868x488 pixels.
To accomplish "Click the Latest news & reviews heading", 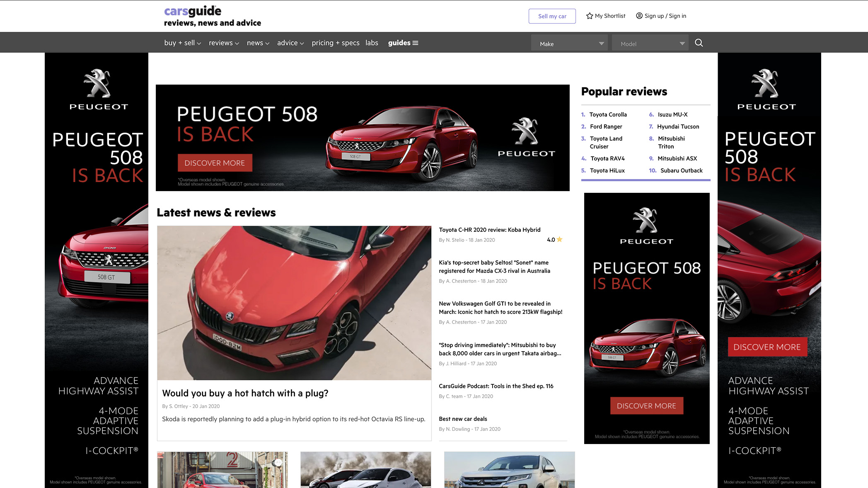I will pos(216,212).
